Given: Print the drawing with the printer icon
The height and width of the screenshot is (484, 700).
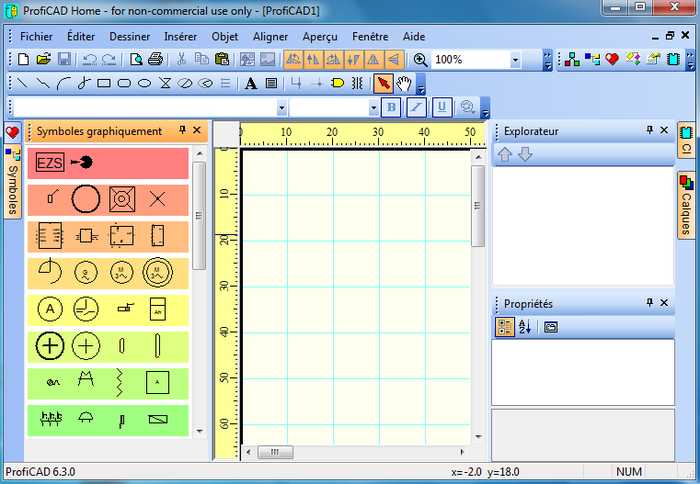Looking at the screenshot, I should (155, 59).
